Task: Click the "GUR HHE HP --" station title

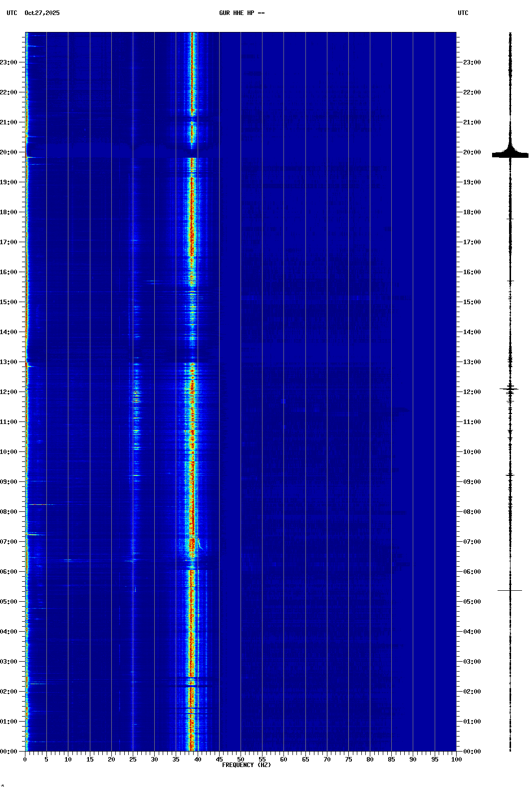Action: [x=242, y=13]
